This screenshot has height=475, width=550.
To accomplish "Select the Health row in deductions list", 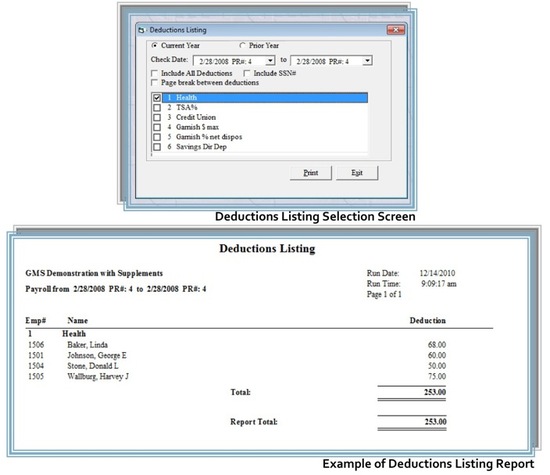I will [x=265, y=98].
